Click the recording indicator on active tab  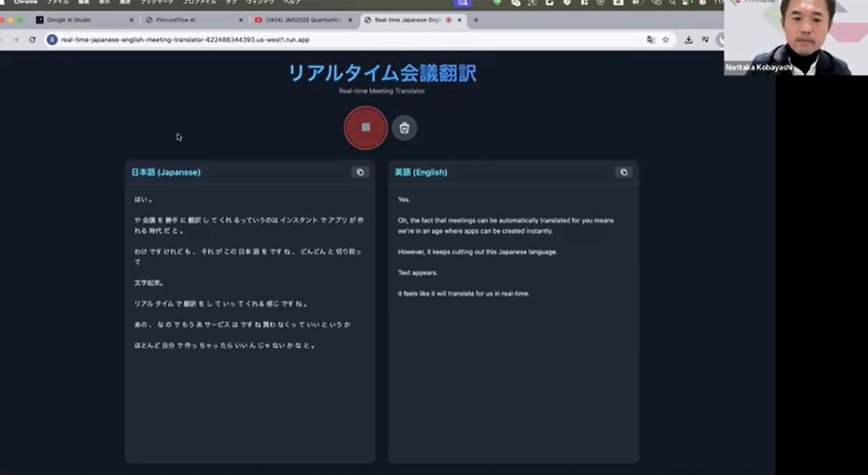[x=448, y=20]
